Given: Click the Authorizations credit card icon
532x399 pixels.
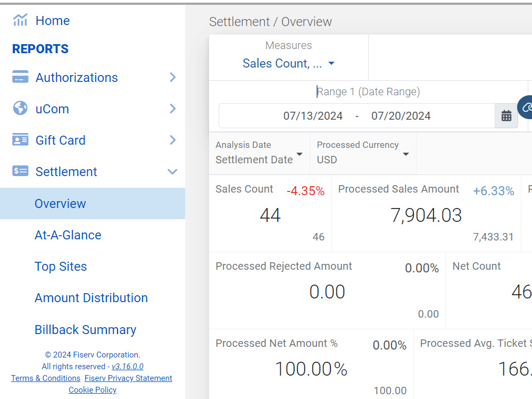Looking at the screenshot, I should (x=20, y=77).
